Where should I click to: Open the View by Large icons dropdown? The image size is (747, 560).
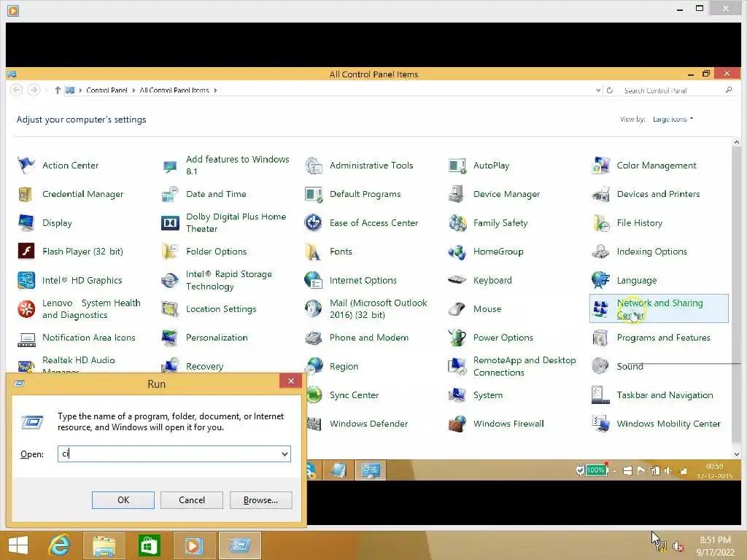[x=673, y=119]
